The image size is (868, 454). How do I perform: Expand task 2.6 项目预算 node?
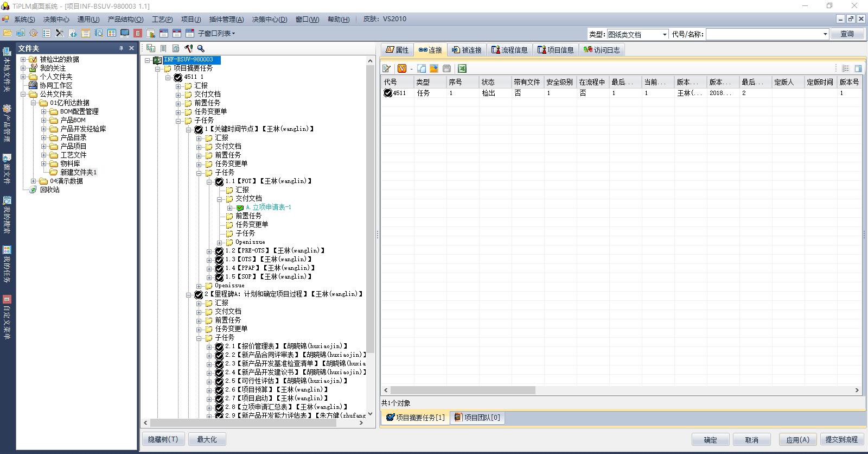[209, 390]
